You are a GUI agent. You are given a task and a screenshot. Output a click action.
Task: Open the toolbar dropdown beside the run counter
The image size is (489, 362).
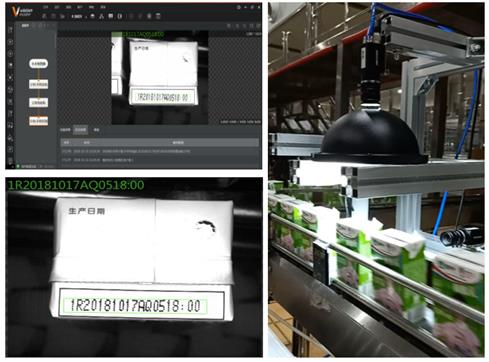pyautogui.click(x=86, y=16)
